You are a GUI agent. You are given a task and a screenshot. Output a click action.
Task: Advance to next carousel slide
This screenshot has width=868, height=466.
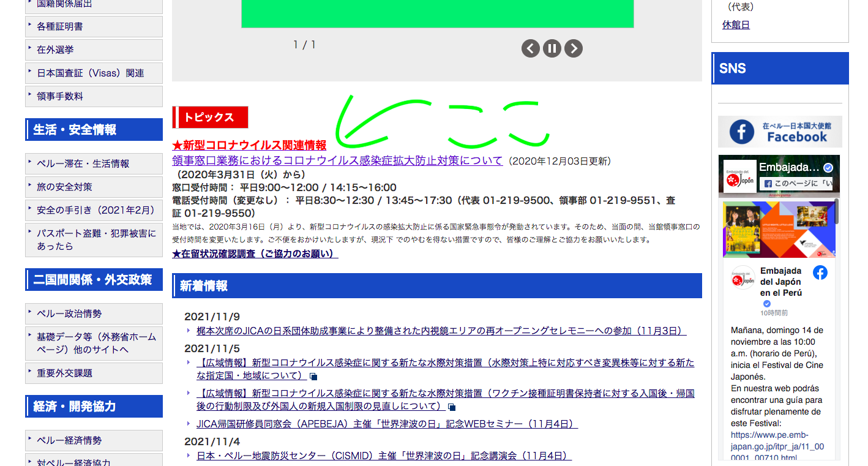click(574, 48)
